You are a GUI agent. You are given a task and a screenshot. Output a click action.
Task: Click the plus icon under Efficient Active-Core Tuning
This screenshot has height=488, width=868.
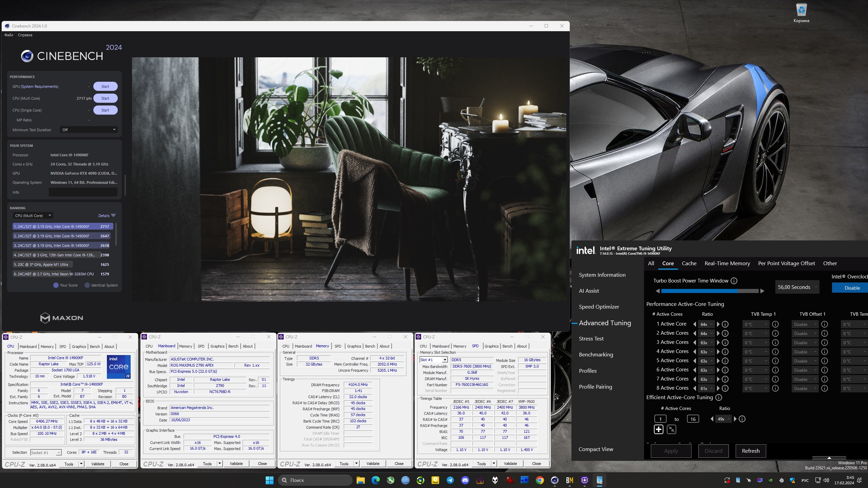[659, 429]
